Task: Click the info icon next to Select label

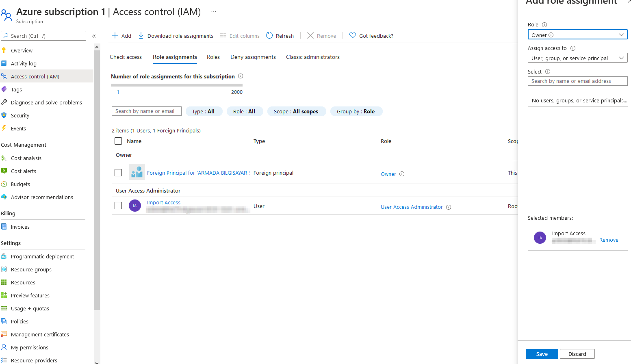Action: coord(548,71)
